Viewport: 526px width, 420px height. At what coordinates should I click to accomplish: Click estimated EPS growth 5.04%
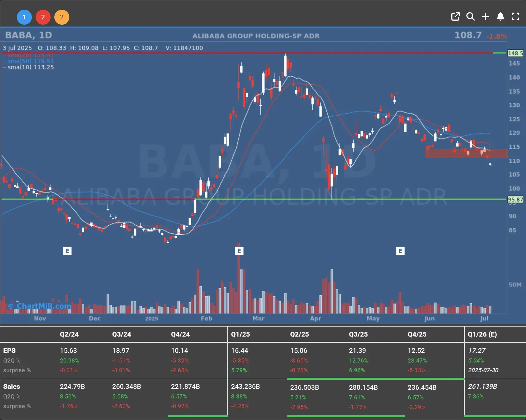click(x=476, y=361)
